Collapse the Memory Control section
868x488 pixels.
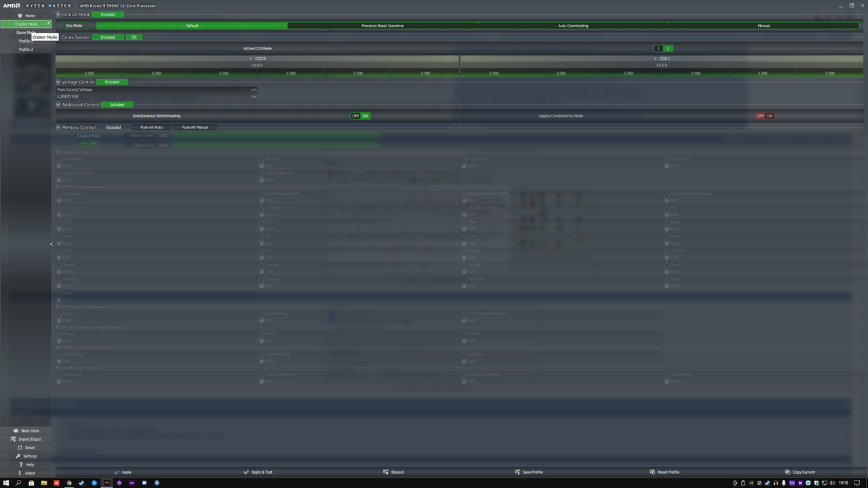click(58, 127)
